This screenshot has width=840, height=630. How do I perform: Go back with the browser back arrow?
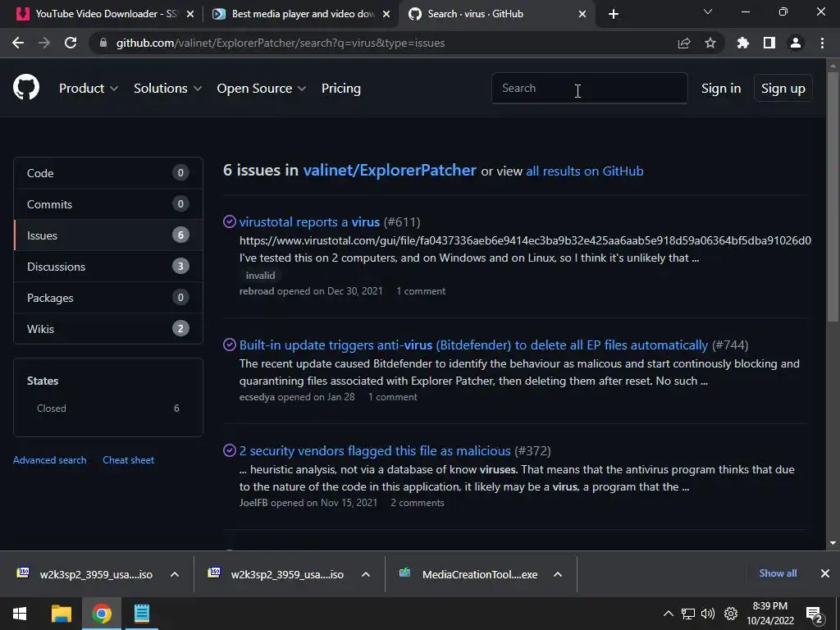point(18,43)
